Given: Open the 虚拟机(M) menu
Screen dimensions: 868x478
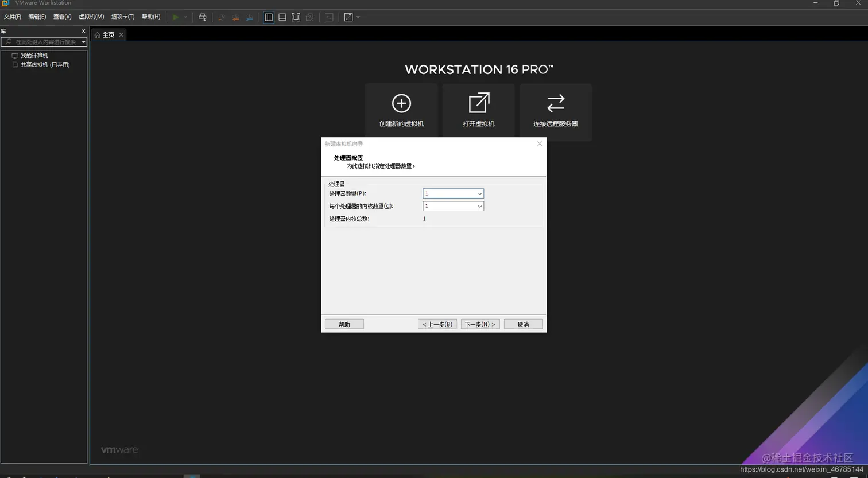Looking at the screenshot, I should click(x=91, y=17).
